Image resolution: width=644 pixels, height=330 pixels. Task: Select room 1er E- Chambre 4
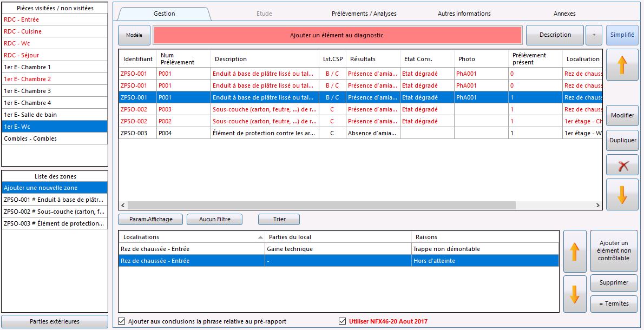coord(55,103)
